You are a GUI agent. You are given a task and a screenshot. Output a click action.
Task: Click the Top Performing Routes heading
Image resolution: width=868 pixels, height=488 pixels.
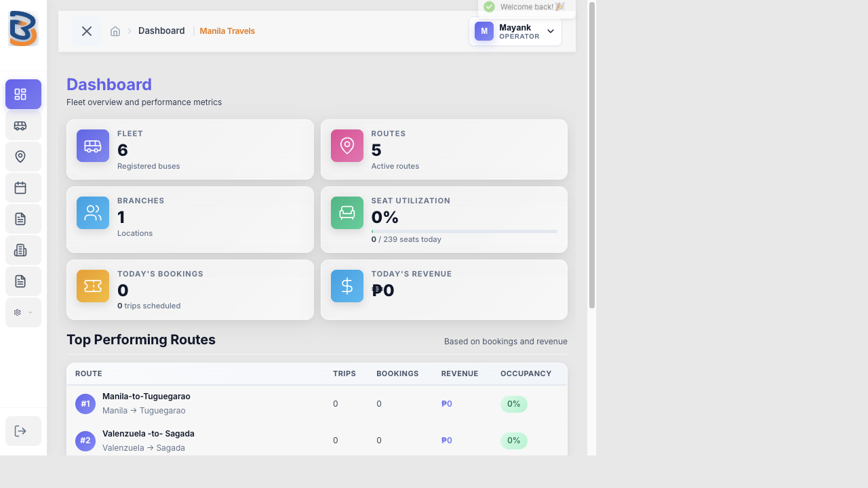click(141, 340)
